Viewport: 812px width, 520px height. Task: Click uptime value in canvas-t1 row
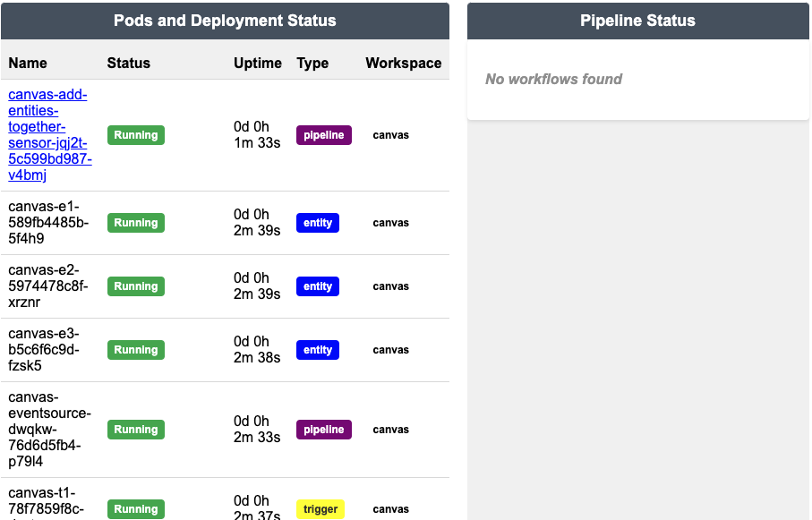pos(257,507)
